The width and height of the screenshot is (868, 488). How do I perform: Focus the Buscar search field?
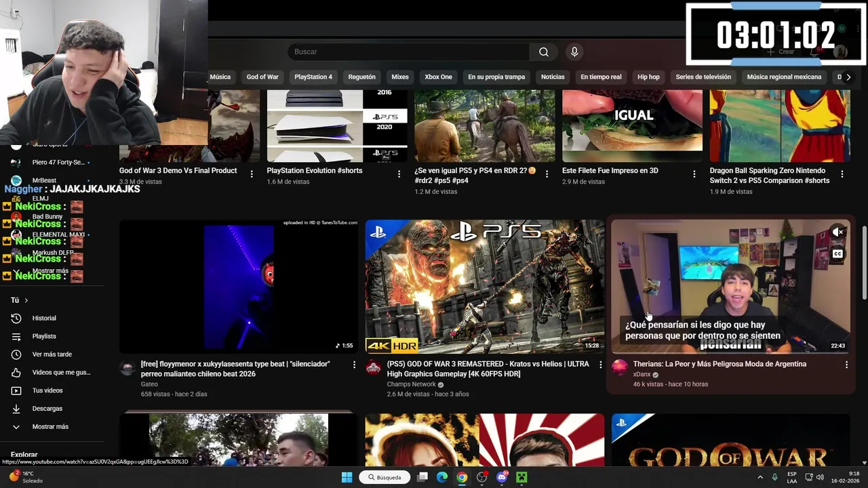409,52
